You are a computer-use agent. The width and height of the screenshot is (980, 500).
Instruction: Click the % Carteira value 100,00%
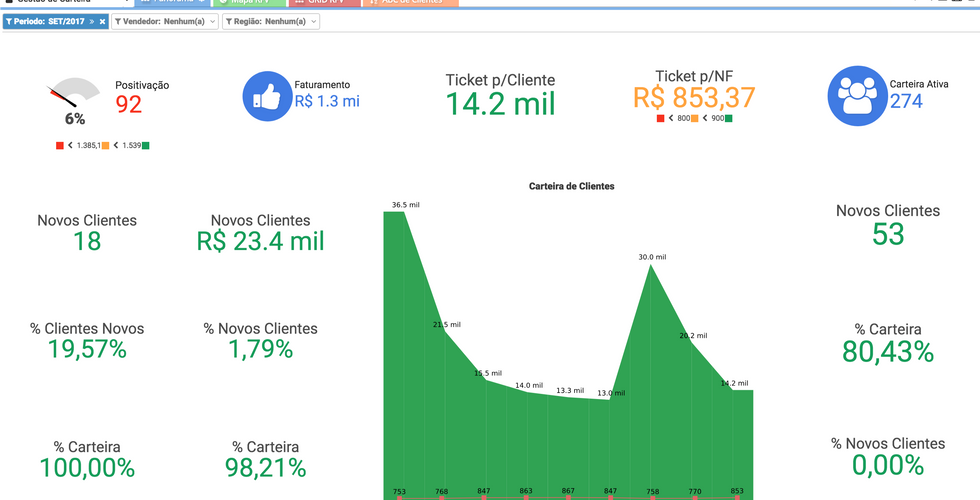tap(87, 468)
